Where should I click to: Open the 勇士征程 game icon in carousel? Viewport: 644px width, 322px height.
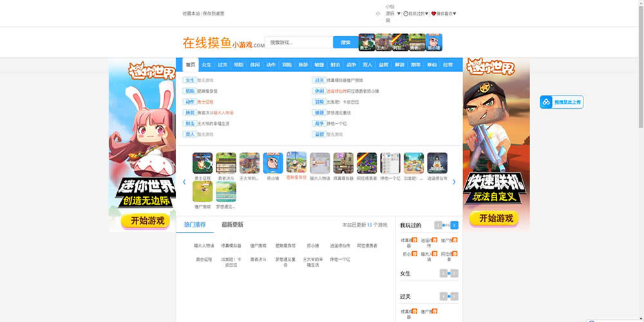coord(202,163)
